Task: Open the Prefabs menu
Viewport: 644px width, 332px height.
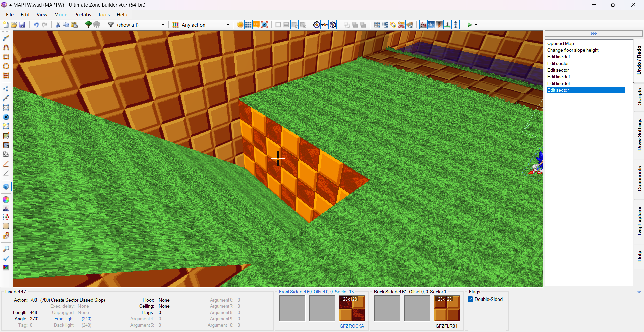Action: click(83, 15)
